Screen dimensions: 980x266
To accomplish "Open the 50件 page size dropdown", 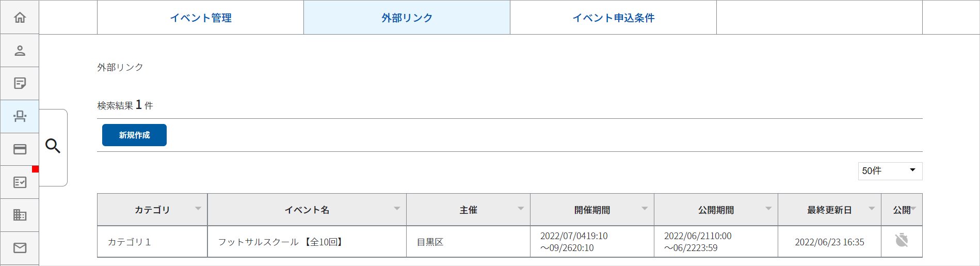I will click(x=890, y=171).
